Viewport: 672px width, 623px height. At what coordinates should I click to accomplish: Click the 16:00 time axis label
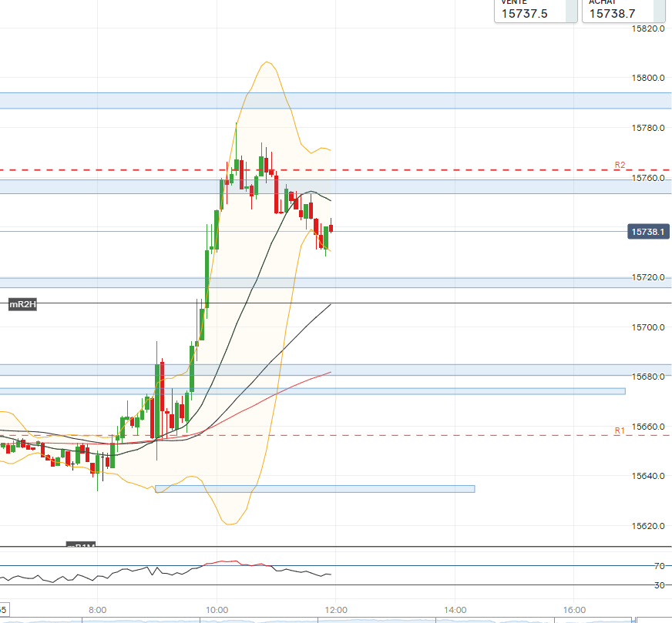[574, 610]
